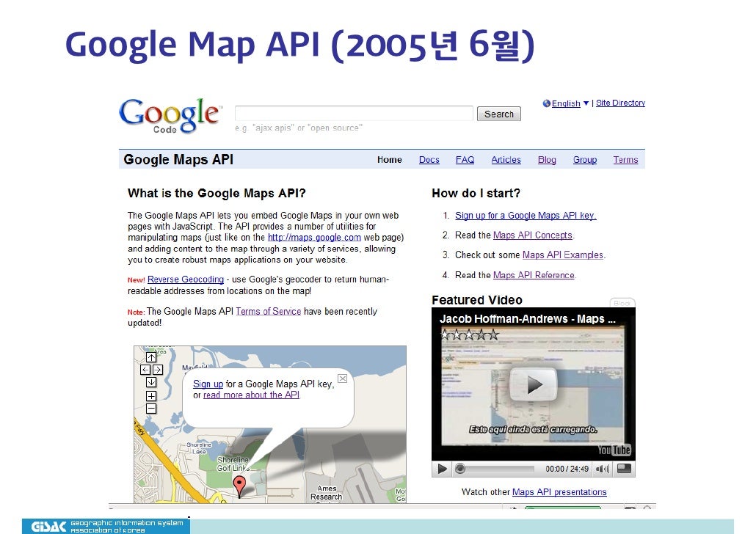756x534 pixels.
Task: Rate the video using the star rating
Action: [470, 334]
